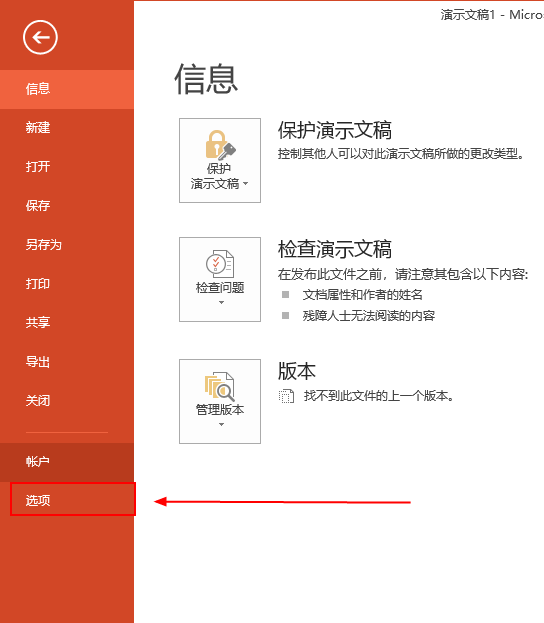
Task: Select 保存 in the sidebar
Action: [67, 205]
